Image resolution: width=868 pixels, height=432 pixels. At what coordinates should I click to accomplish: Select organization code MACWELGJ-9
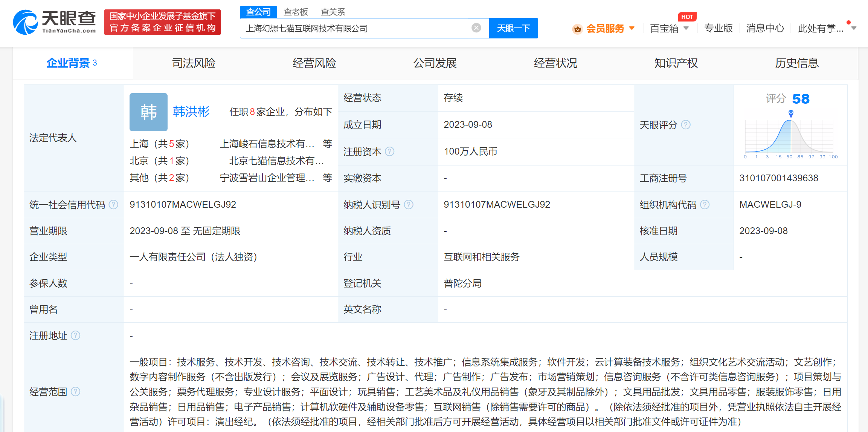tap(770, 205)
